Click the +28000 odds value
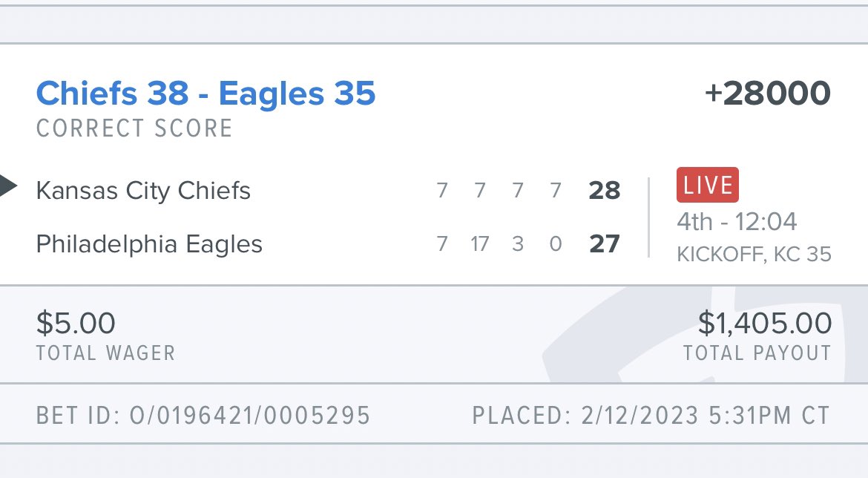The width and height of the screenshot is (868, 478). click(x=768, y=93)
